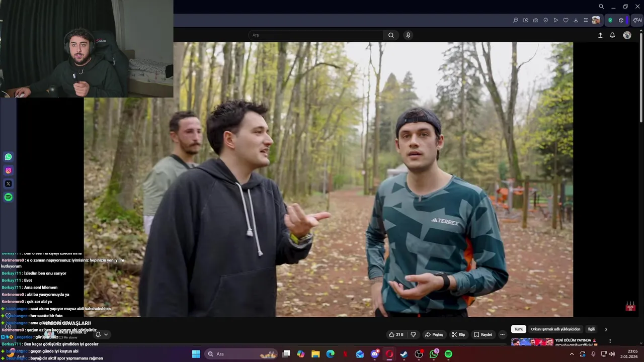Click the microphone icon in system tray
644x362 pixels.
coord(593,354)
